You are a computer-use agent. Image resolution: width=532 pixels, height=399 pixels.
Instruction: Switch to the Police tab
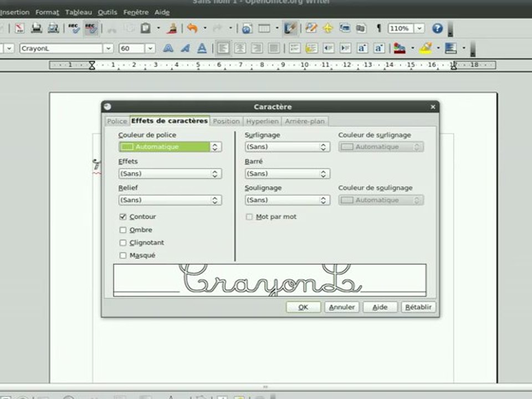(x=117, y=121)
